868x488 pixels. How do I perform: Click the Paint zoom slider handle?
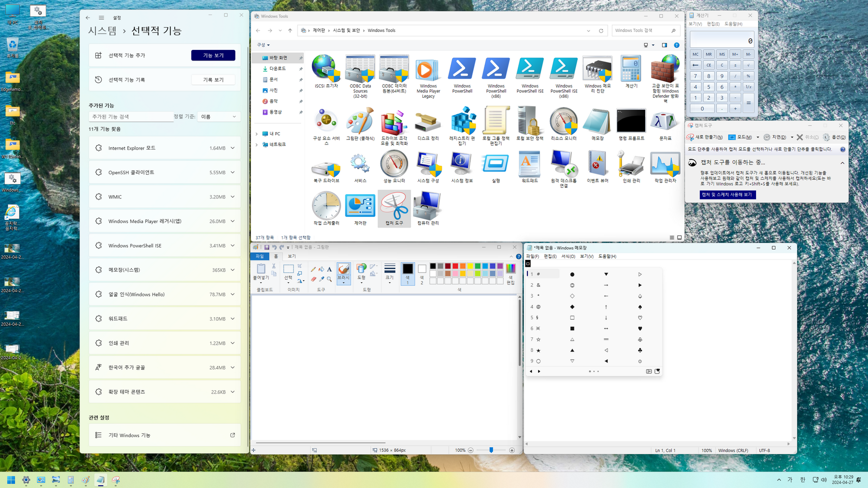click(x=491, y=450)
